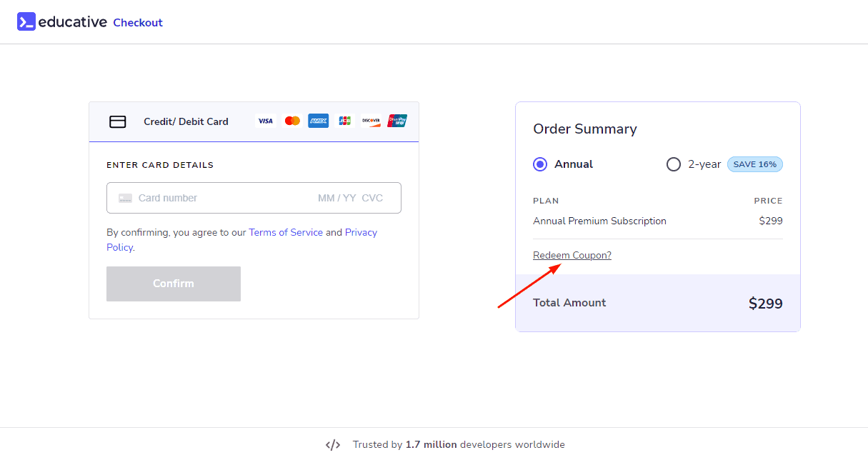
Task: Click the Discover card icon
Action: pos(371,121)
